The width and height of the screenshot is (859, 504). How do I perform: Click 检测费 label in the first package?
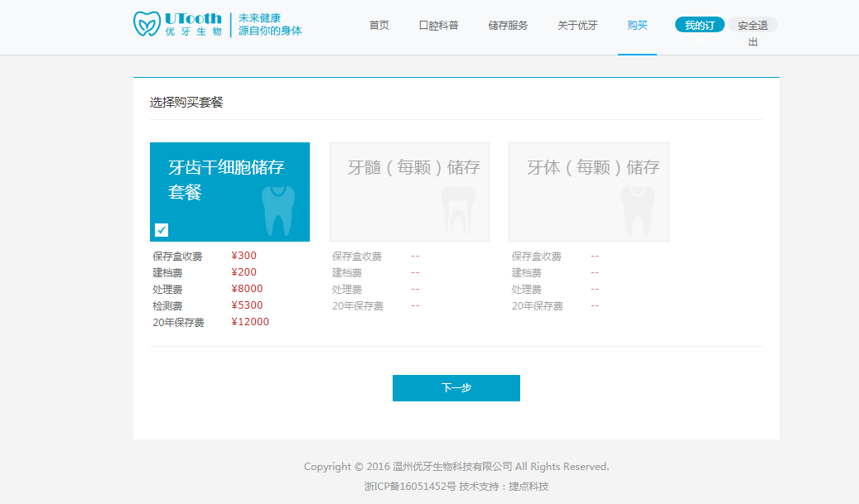tap(167, 306)
